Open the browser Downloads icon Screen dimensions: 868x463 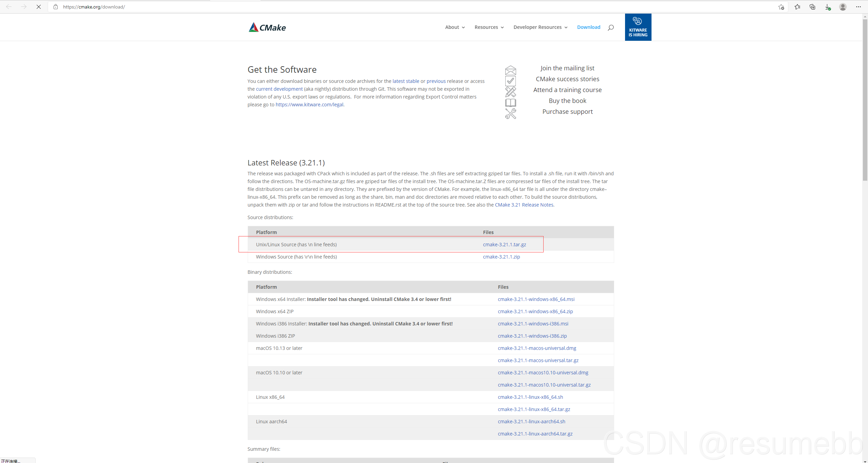tap(828, 7)
